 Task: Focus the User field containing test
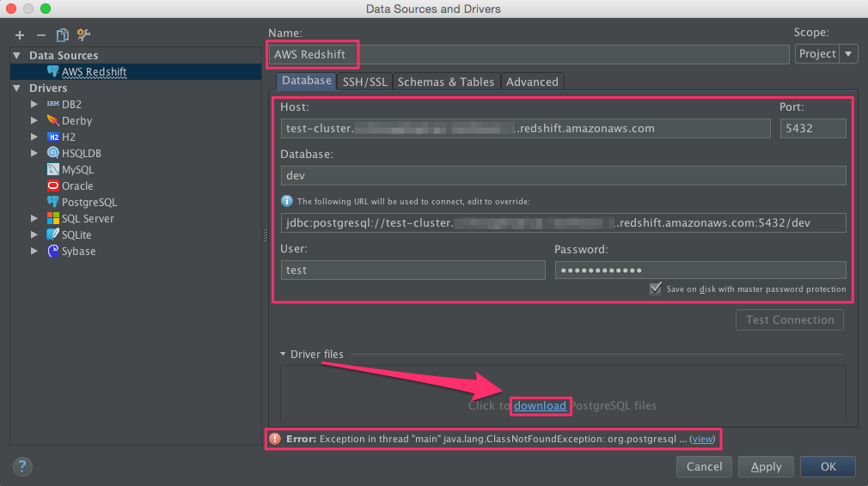413,270
